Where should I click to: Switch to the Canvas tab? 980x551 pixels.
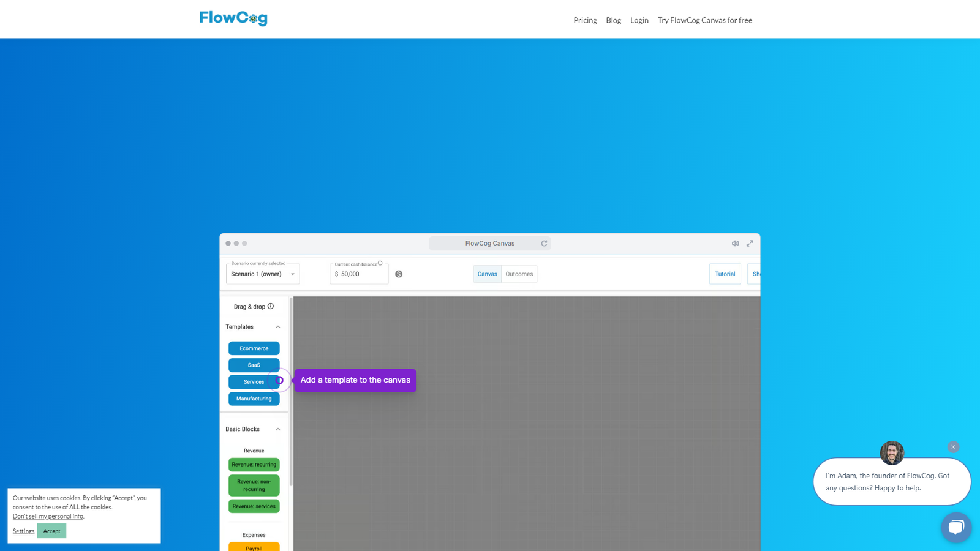(488, 274)
